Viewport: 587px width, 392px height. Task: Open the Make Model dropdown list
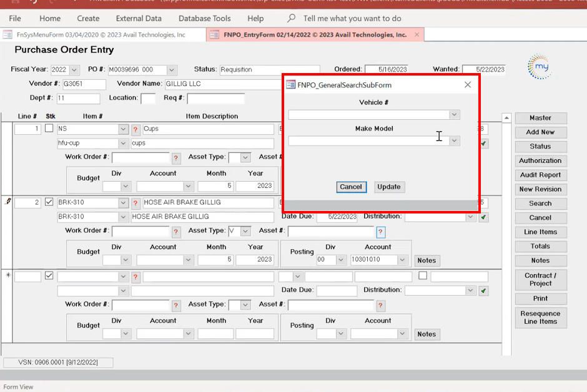click(454, 141)
